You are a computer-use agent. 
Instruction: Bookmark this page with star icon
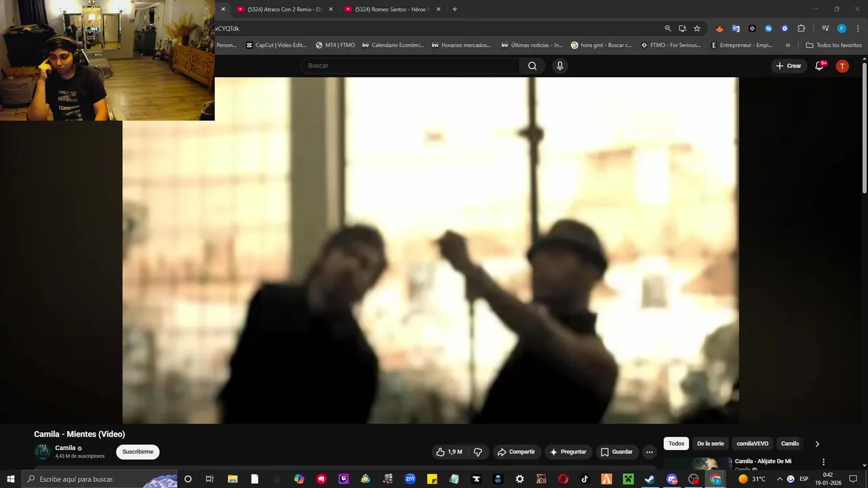(x=697, y=28)
